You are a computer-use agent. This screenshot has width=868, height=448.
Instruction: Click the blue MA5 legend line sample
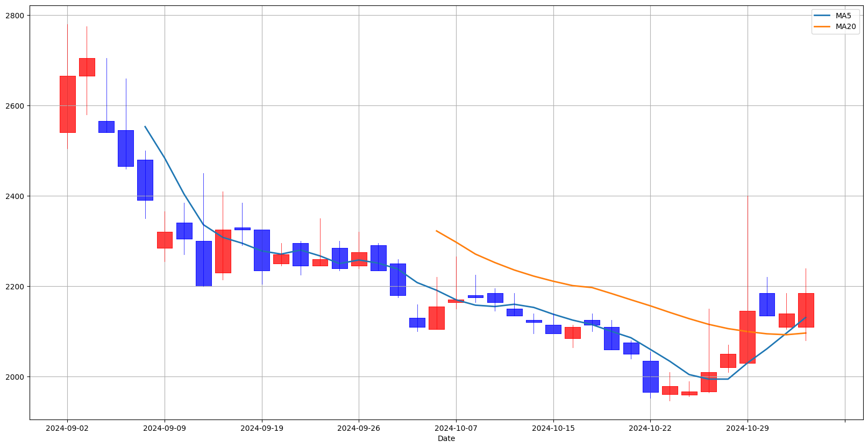823,16
